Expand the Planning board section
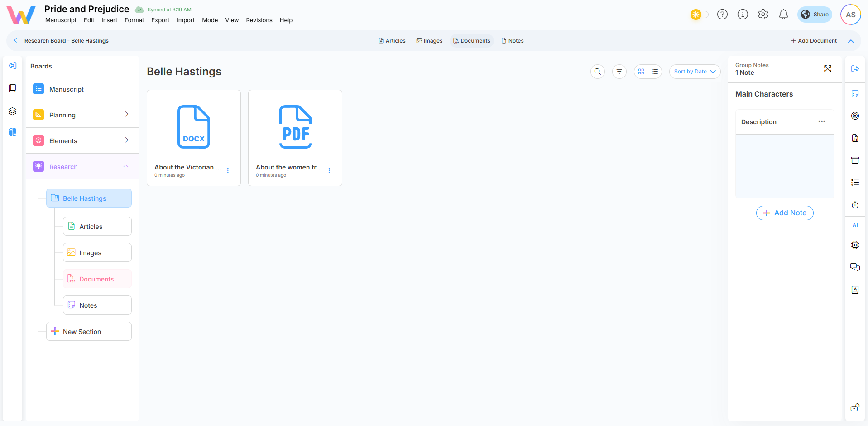Image resolution: width=868 pixels, height=426 pixels. (x=127, y=115)
